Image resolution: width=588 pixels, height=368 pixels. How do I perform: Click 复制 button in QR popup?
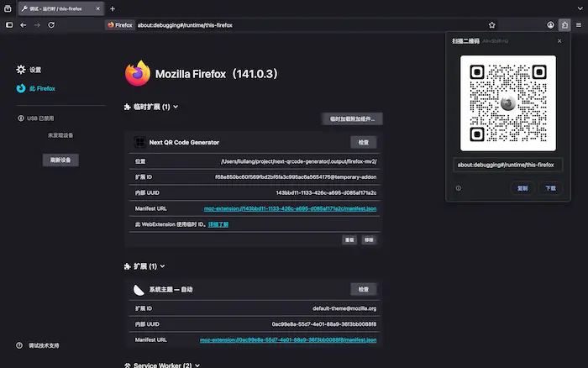point(522,188)
